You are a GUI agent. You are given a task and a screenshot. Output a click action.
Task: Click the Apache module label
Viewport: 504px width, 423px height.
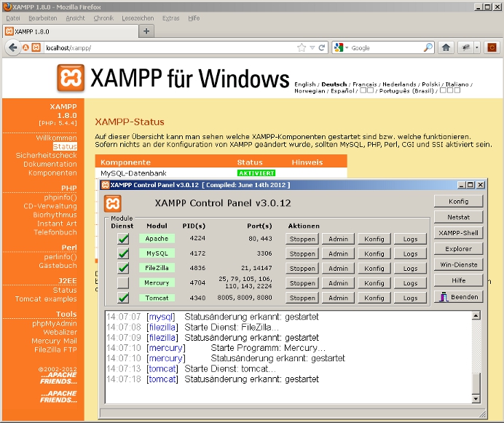pos(157,239)
